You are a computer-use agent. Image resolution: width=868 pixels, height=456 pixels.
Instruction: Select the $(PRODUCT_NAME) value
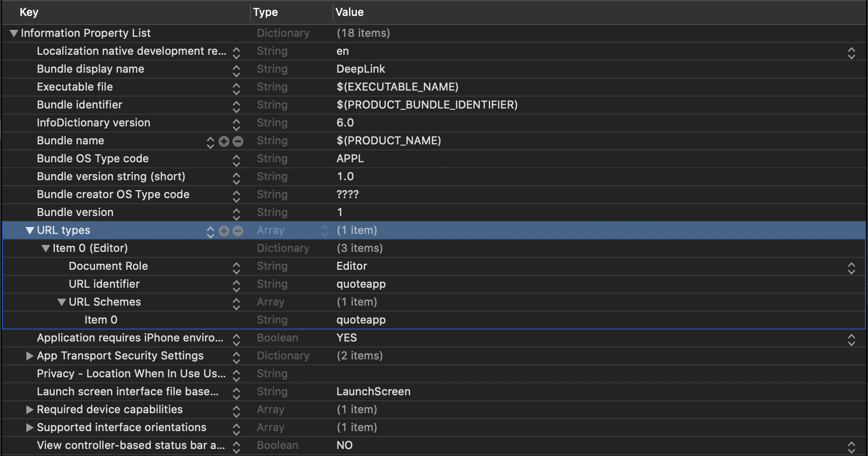point(389,141)
